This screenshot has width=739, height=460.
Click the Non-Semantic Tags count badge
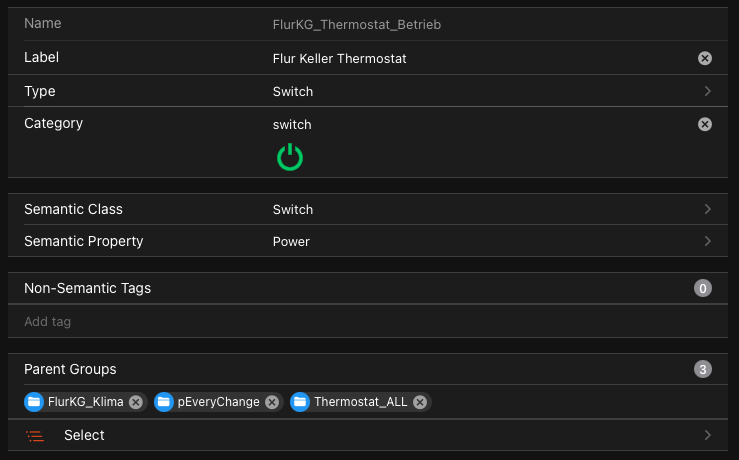[703, 289]
